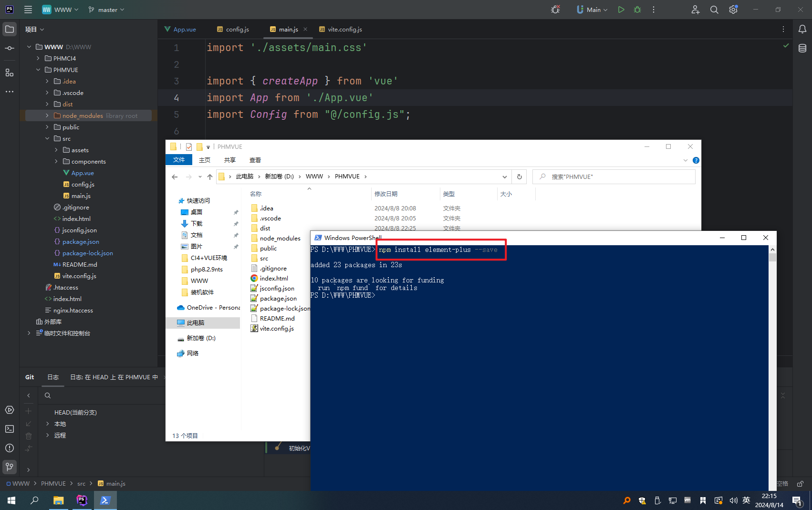Open the Services tool window icon
The height and width of the screenshot is (510, 812).
click(x=10, y=410)
